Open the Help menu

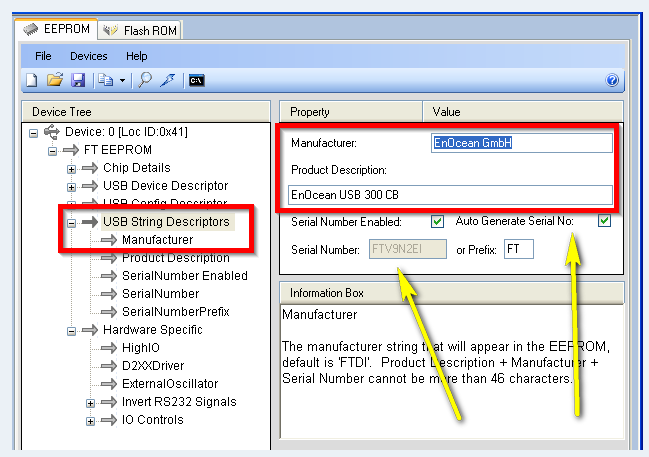137,56
